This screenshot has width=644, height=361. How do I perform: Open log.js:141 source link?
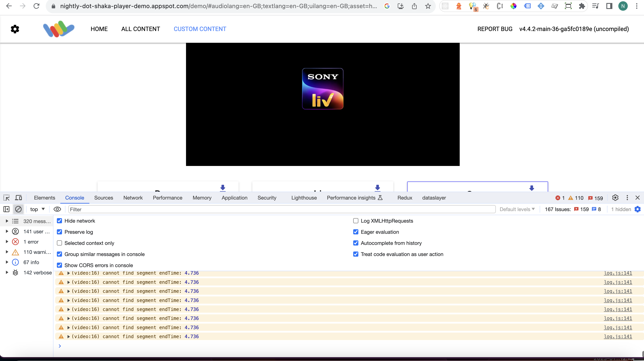618,273
